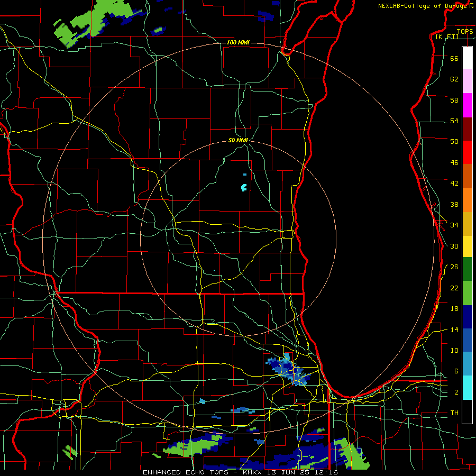
Task: Click the 54 legend value
Action: pyautogui.click(x=454, y=121)
